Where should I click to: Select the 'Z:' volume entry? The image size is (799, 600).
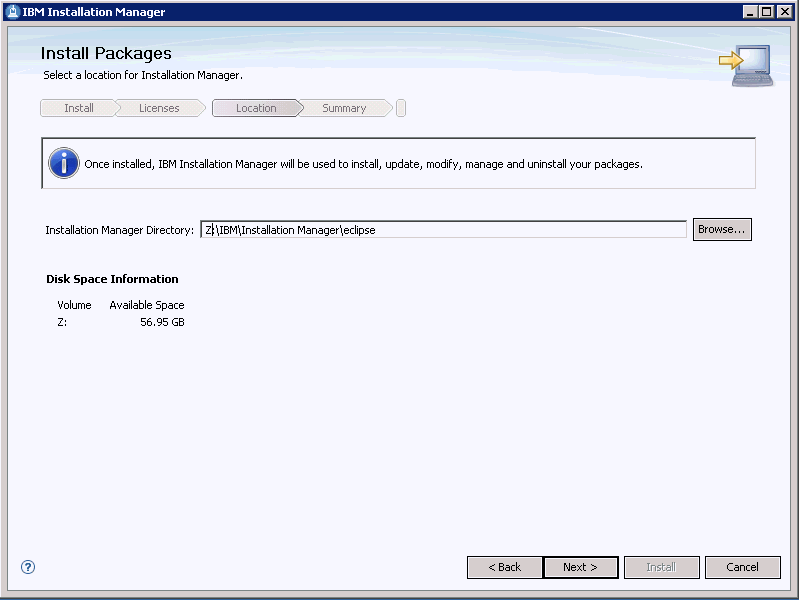pyautogui.click(x=62, y=322)
